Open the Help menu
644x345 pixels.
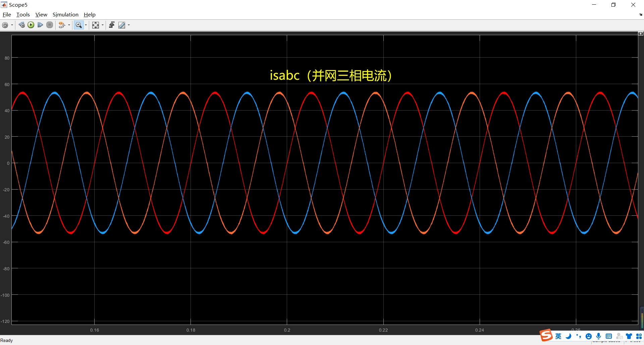point(90,14)
